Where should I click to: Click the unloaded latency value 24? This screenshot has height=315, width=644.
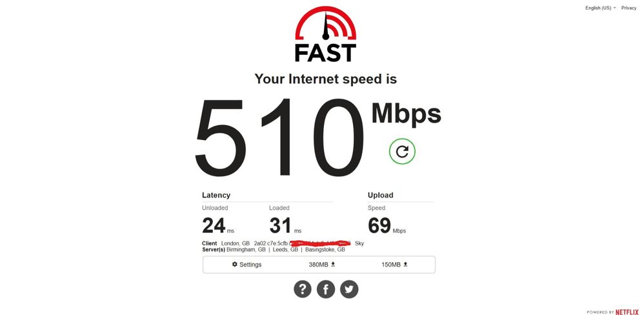click(x=214, y=225)
